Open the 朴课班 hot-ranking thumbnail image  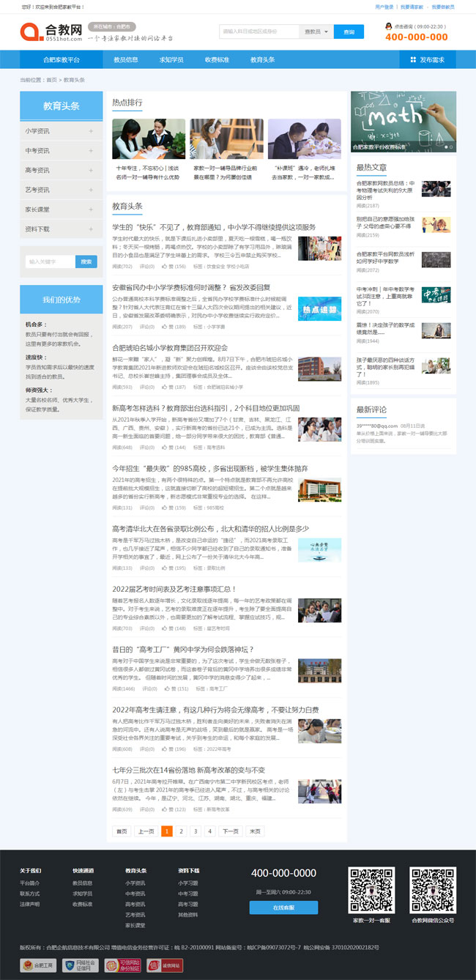click(x=304, y=139)
